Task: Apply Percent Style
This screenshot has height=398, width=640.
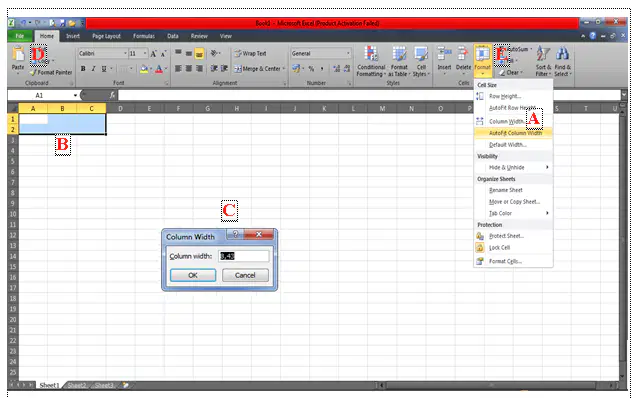Action: point(311,69)
